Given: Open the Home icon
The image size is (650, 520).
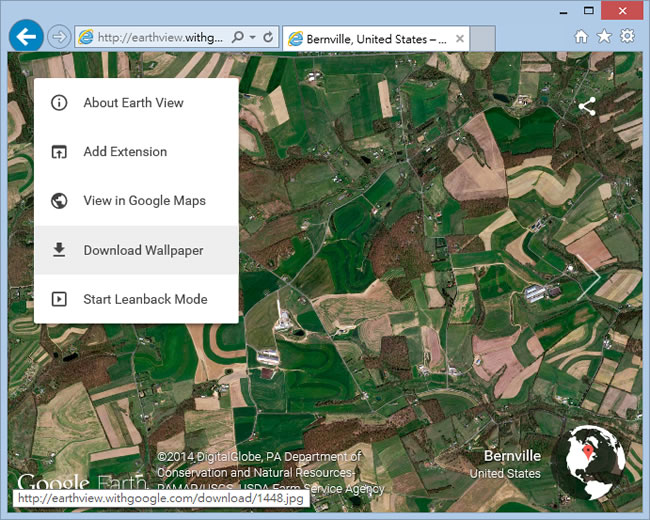Looking at the screenshot, I should pos(581,36).
